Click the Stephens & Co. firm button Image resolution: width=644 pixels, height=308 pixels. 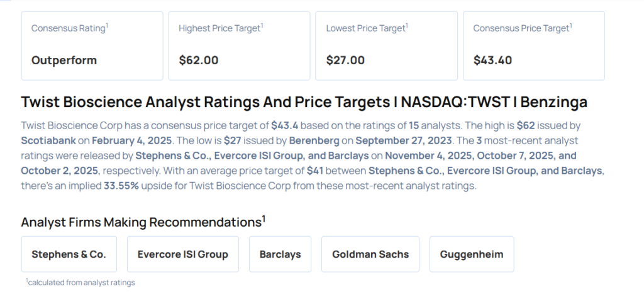pyautogui.click(x=69, y=254)
